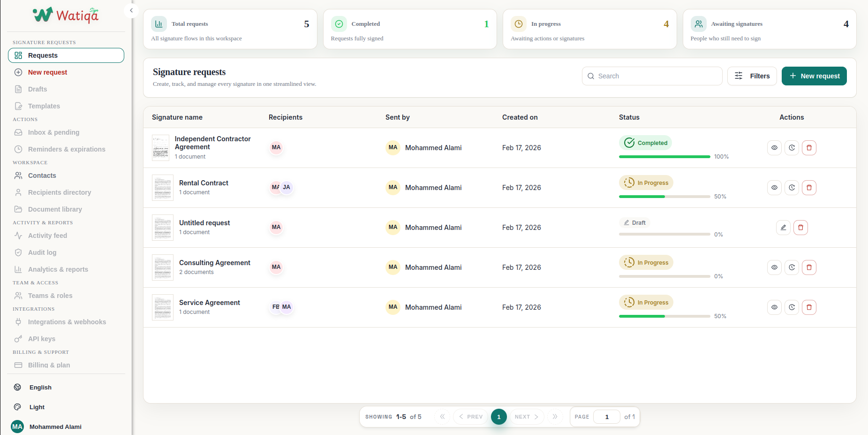Collapse the sidebar with the chevron
Image resolution: width=868 pixels, height=435 pixels.
[x=131, y=10]
